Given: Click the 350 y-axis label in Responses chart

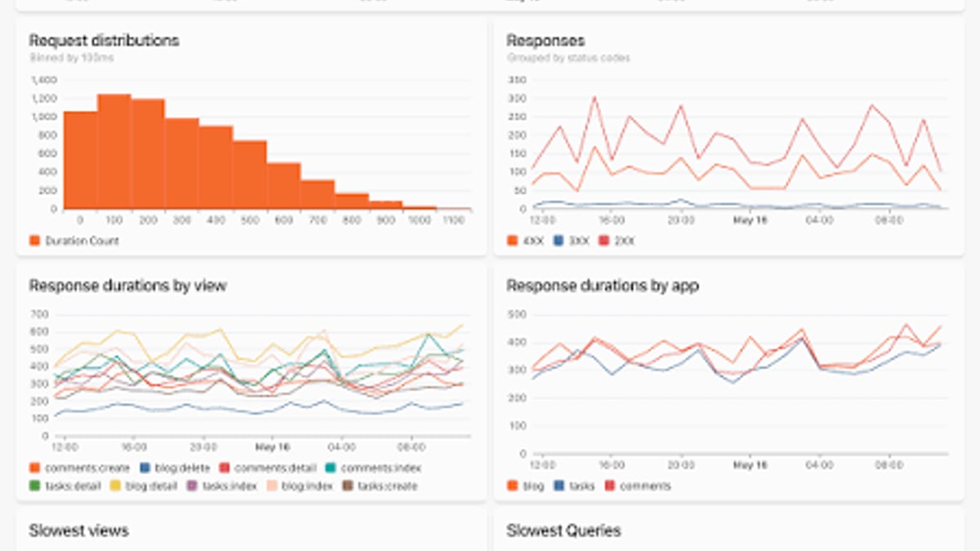Looking at the screenshot, I should [x=516, y=80].
